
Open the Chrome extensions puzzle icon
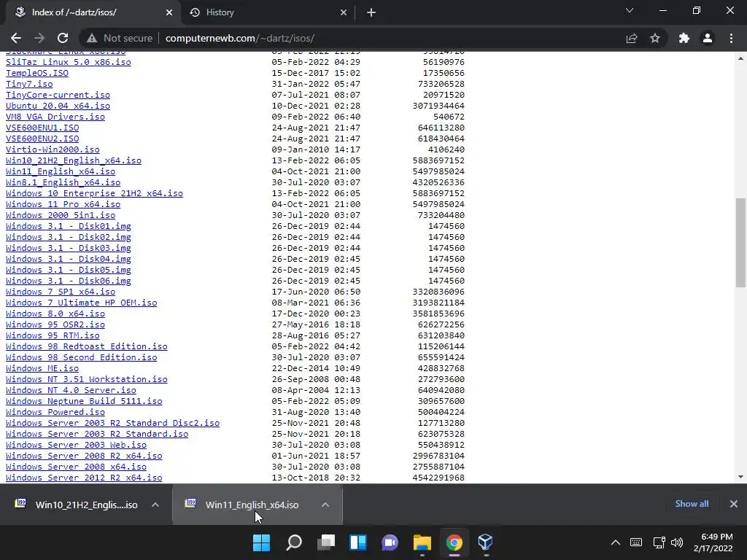(x=684, y=38)
